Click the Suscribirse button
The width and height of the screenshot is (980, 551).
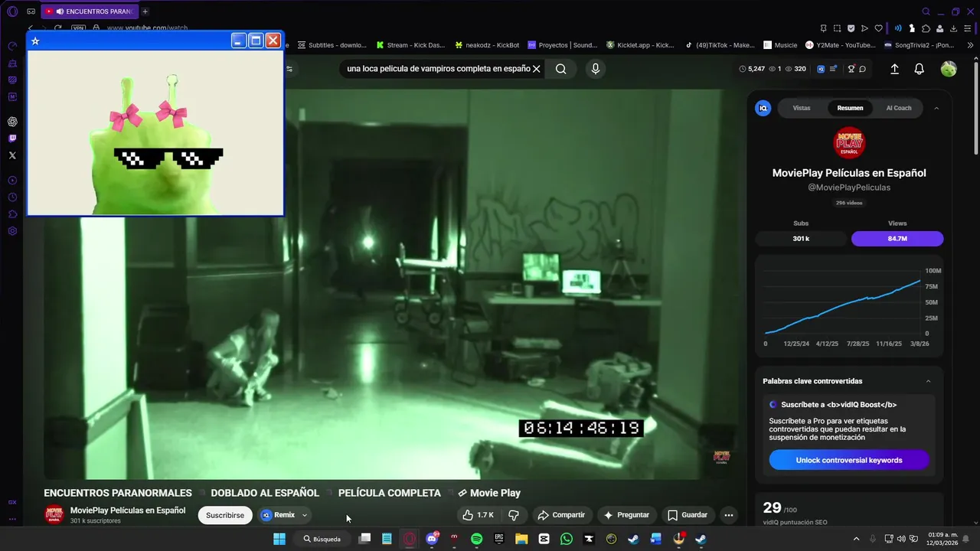pyautogui.click(x=225, y=515)
